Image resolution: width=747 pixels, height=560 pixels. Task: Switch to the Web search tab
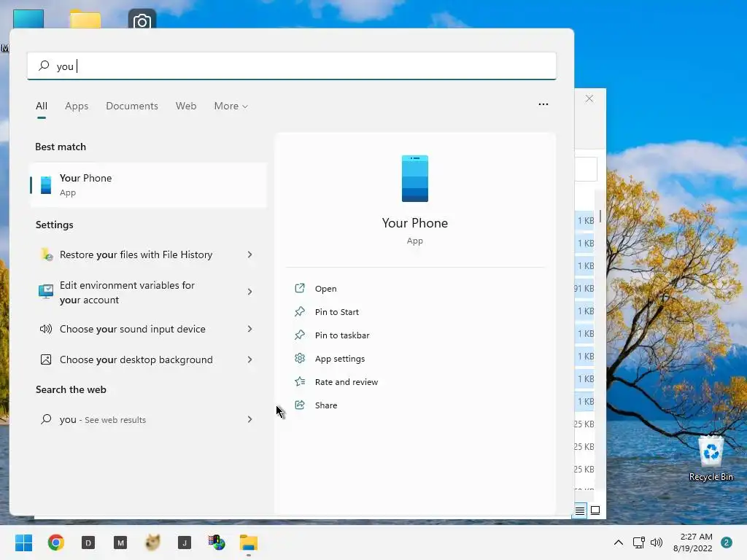click(x=186, y=106)
